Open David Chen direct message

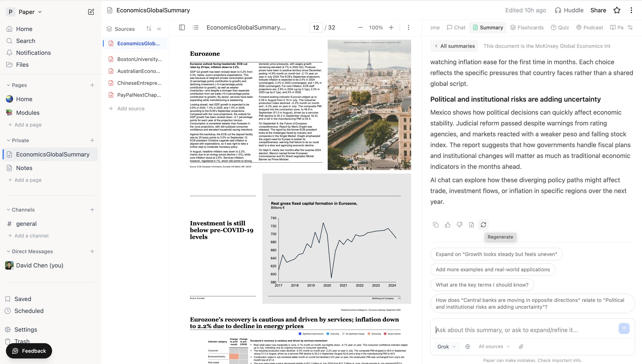[34, 266]
